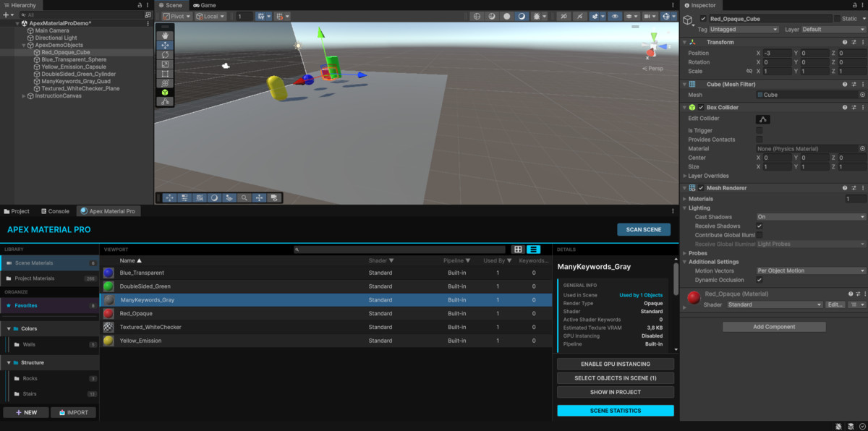
Task: Select the Transform tool in Scene toolbar
Action: pyautogui.click(x=165, y=82)
